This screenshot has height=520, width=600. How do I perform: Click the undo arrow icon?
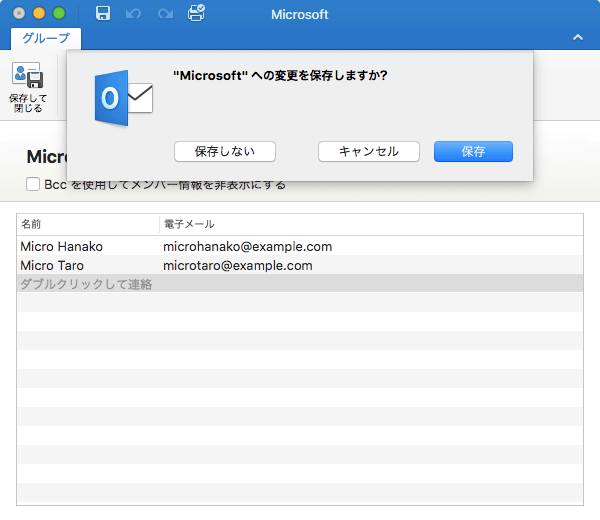[133, 14]
